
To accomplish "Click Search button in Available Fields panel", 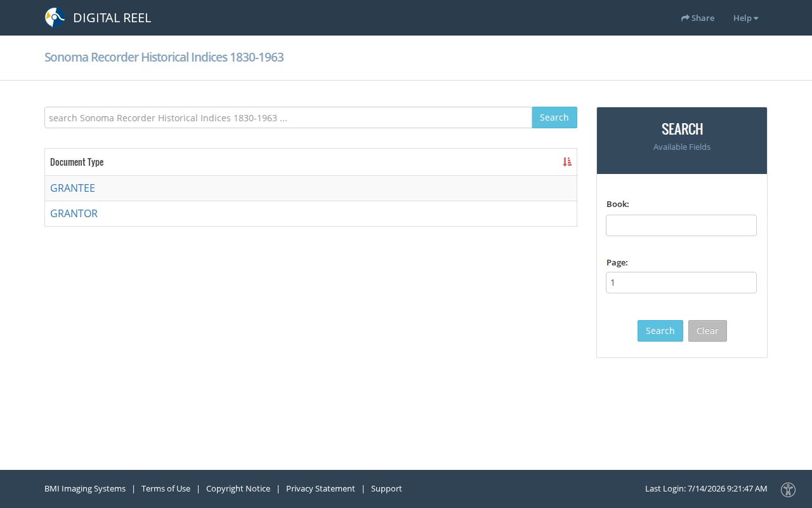I will click(660, 331).
